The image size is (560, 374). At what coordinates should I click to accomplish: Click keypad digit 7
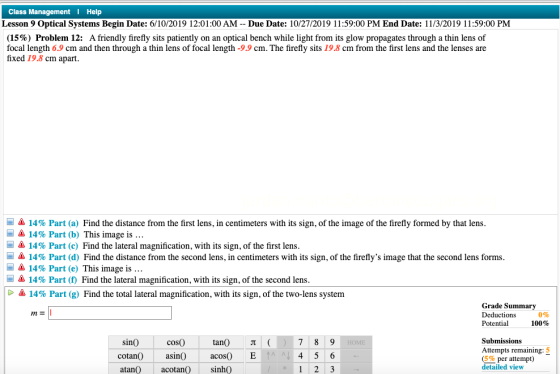pos(300,342)
